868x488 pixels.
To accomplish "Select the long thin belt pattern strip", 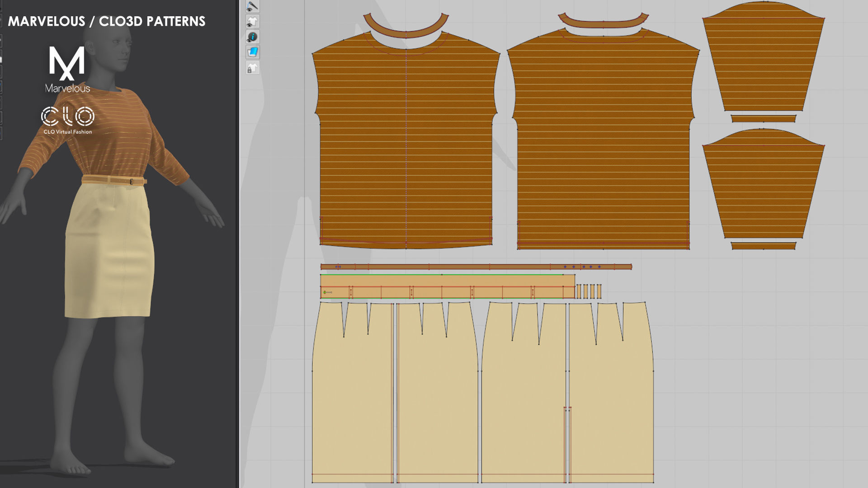I will (x=476, y=267).
